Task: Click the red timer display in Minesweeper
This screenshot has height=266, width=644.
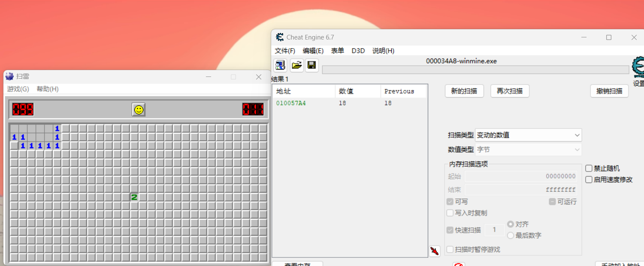Action: 253,109
